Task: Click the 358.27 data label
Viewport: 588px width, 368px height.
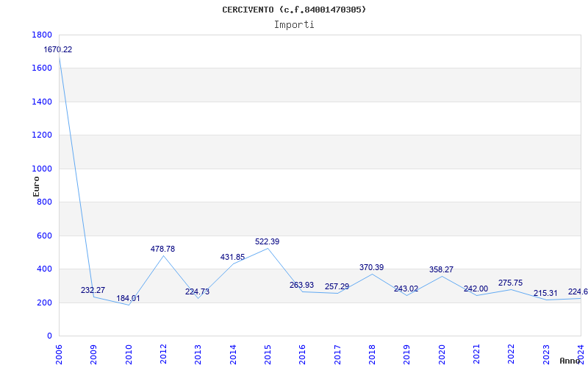Action: coord(442,269)
